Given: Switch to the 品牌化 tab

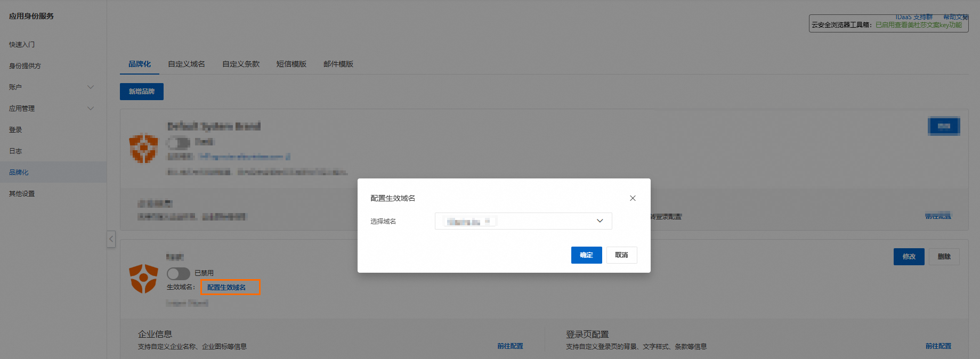Looking at the screenshot, I should [x=140, y=64].
